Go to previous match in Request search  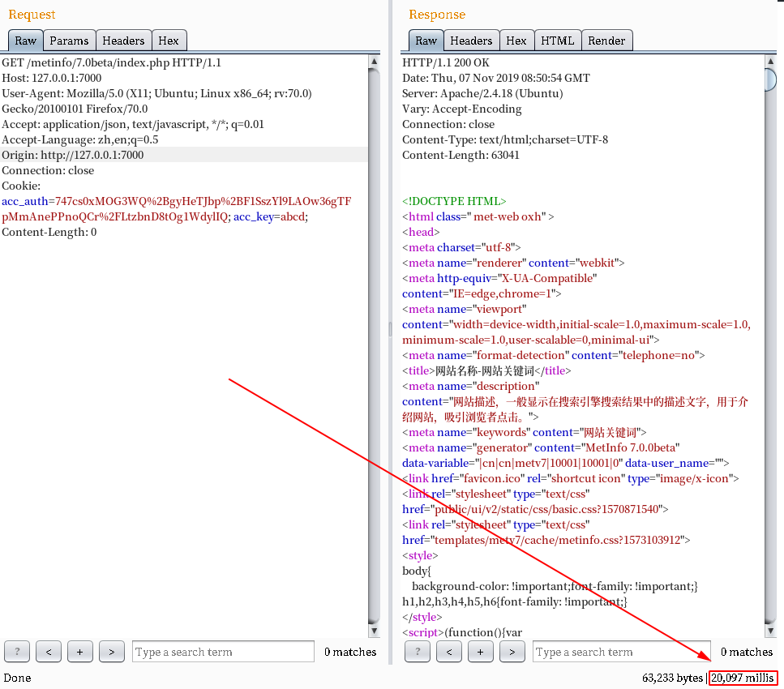[49, 652]
